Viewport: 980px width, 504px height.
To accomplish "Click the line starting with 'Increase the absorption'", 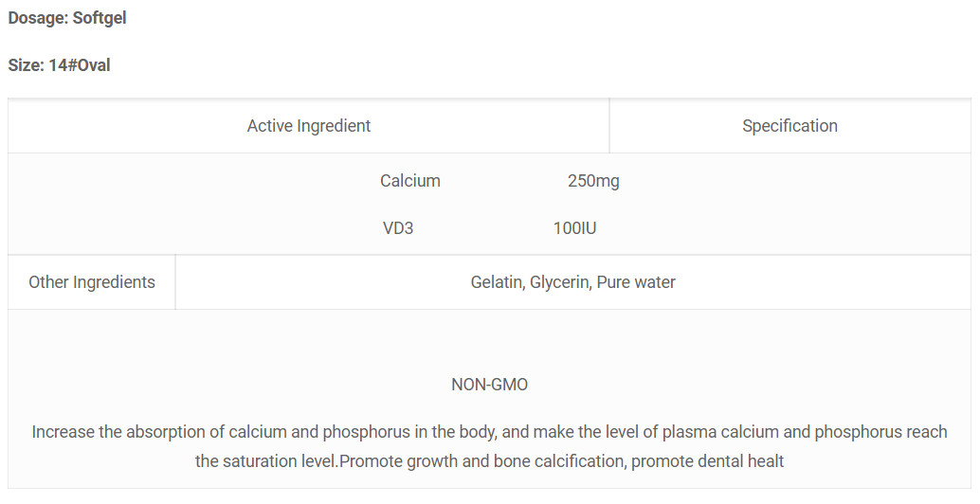I will tap(489, 432).
